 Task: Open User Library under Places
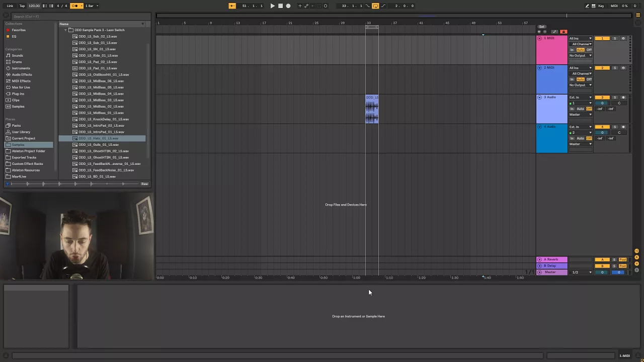point(21,132)
